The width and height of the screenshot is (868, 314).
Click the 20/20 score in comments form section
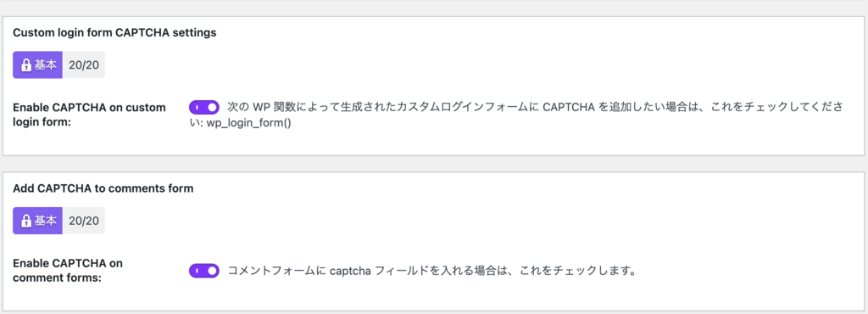point(84,221)
